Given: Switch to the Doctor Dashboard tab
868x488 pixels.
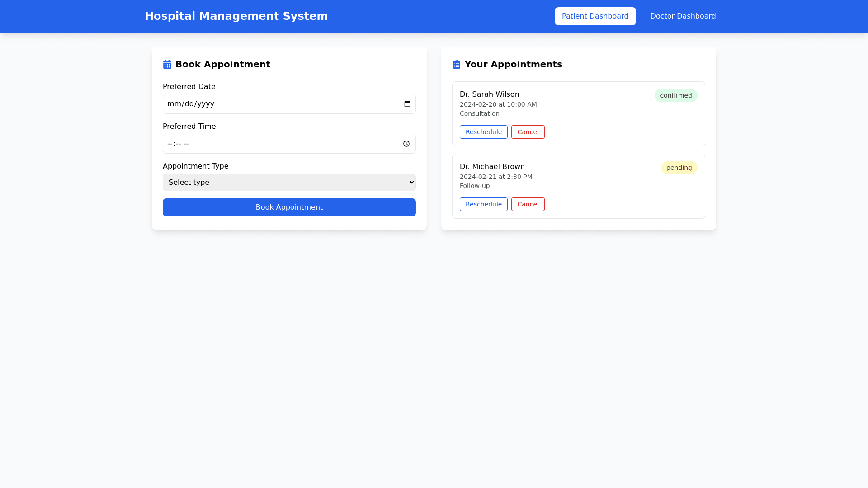Looking at the screenshot, I should [683, 16].
